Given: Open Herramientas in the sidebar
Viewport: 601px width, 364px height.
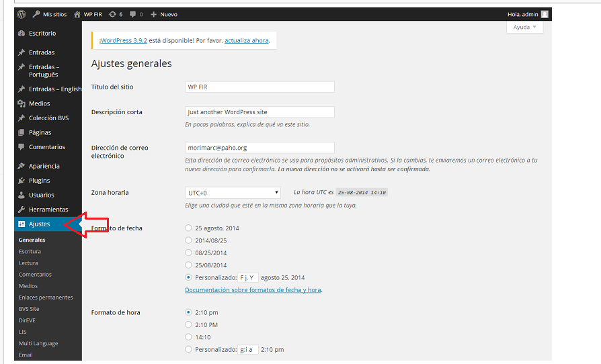Looking at the screenshot, I should click(48, 210).
